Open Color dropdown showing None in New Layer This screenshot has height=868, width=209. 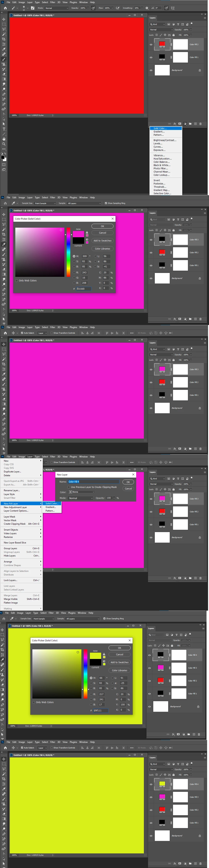coord(81,492)
